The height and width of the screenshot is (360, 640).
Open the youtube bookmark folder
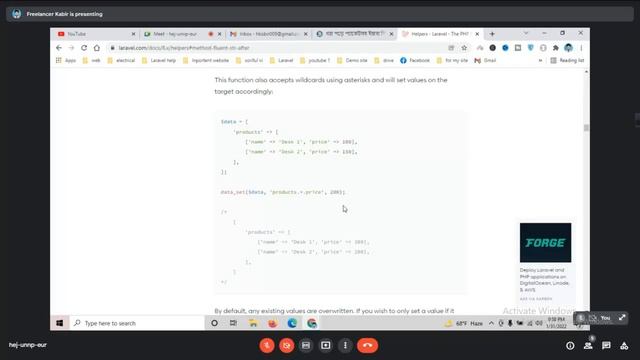pyautogui.click(x=315, y=60)
